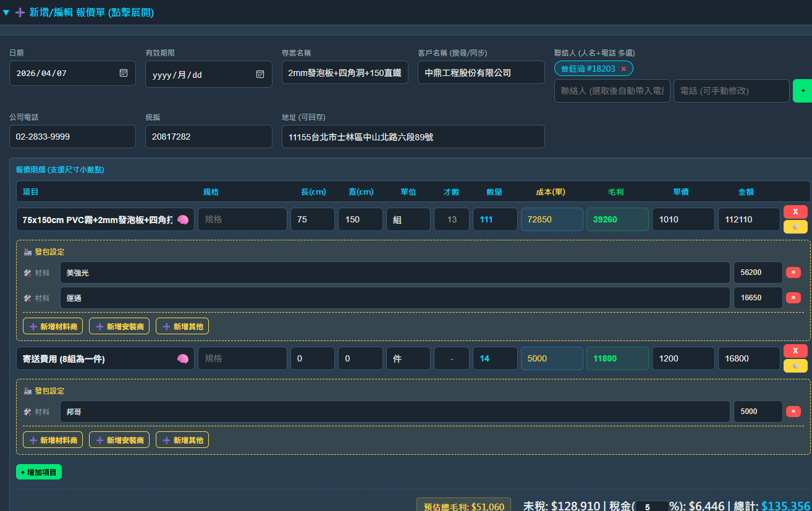Click the brain icon on the 寄送費用 row
This screenshot has height=511, width=812.
pyautogui.click(x=184, y=358)
